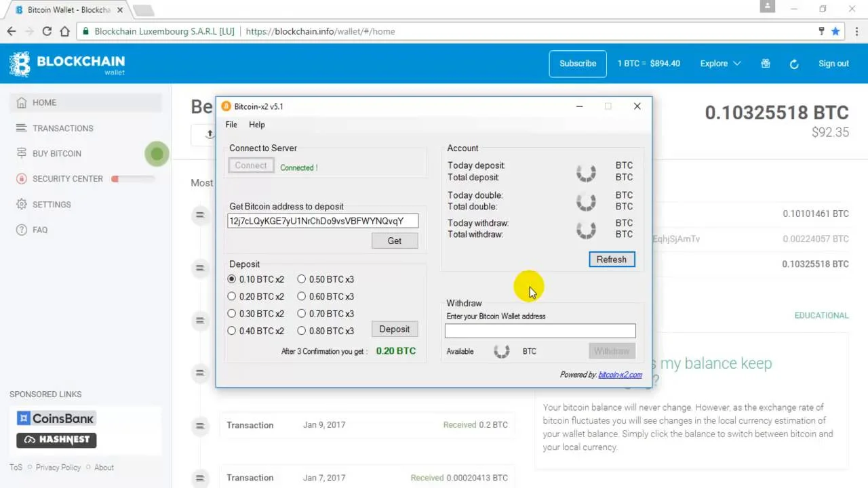Click the Get address button
868x488 pixels.
tap(395, 241)
